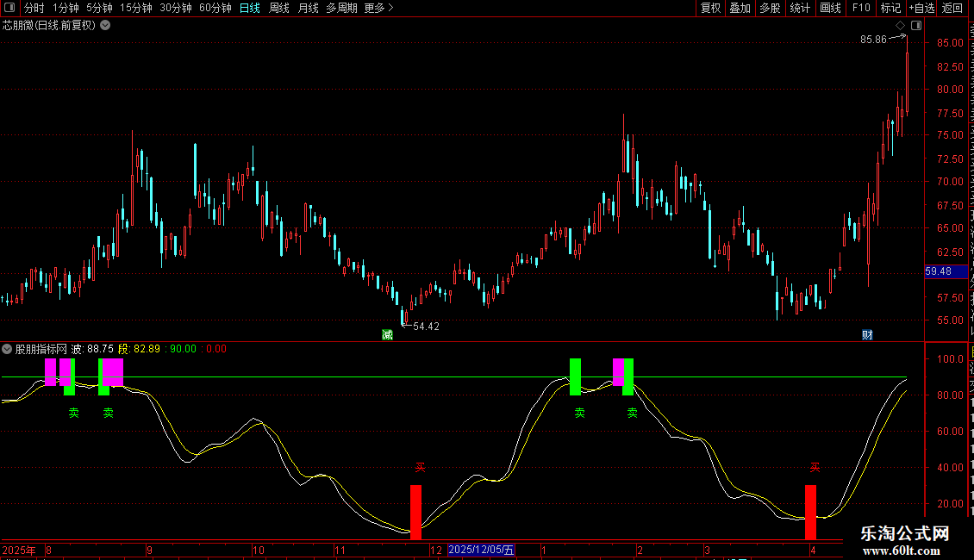Add stock via +自选 button
This screenshot has height=560, width=974.
click(921, 8)
